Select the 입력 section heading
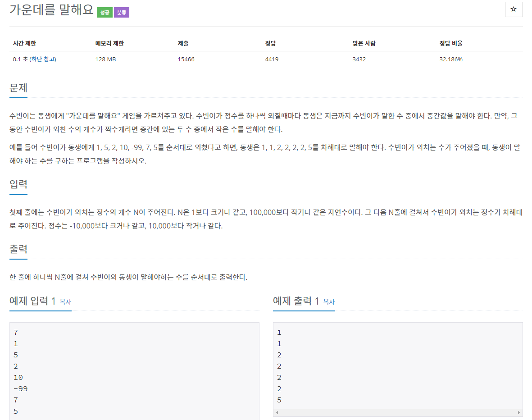The width and height of the screenshot is (532, 420). [x=18, y=184]
